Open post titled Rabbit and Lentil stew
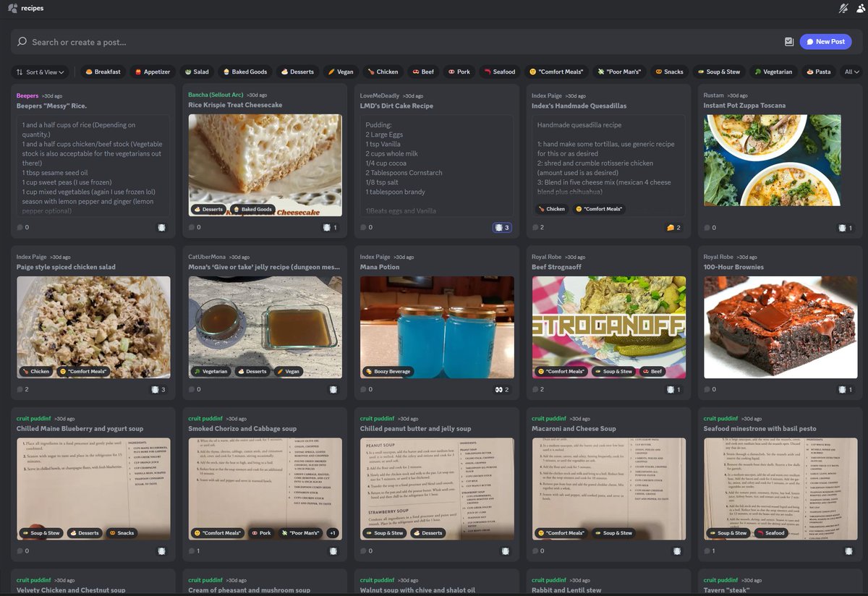 click(566, 590)
